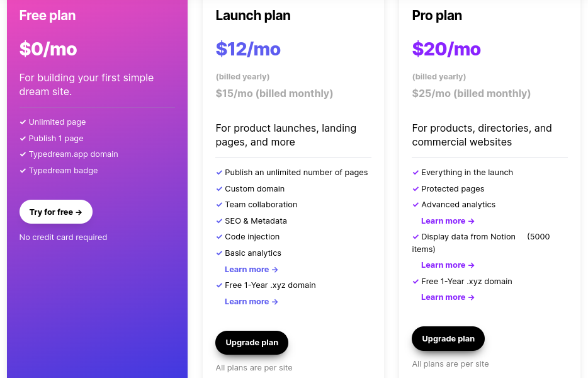
Task: Click checkmark beside Code injection
Action: pos(219,237)
